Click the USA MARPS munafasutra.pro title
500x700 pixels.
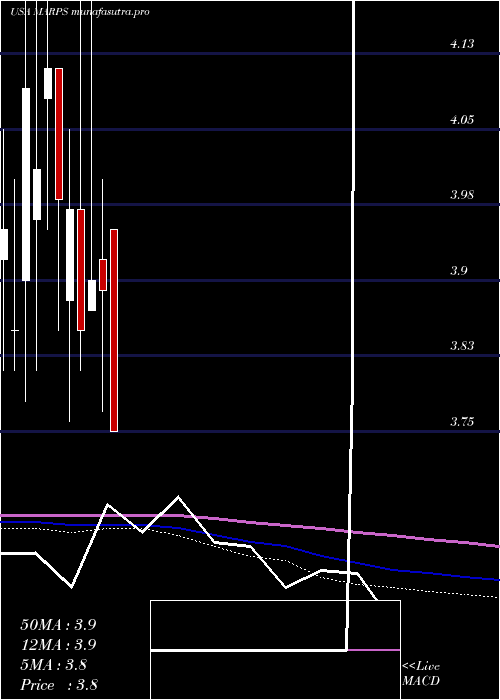(x=79, y=12)
